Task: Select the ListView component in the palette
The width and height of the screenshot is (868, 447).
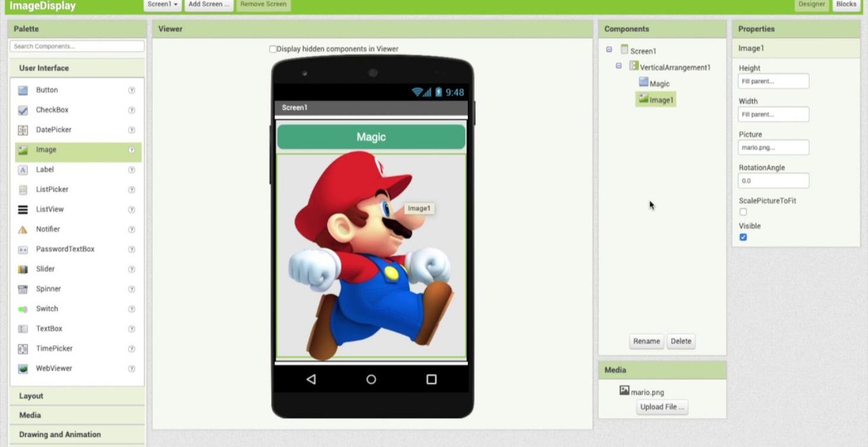Action: (51, 209)
